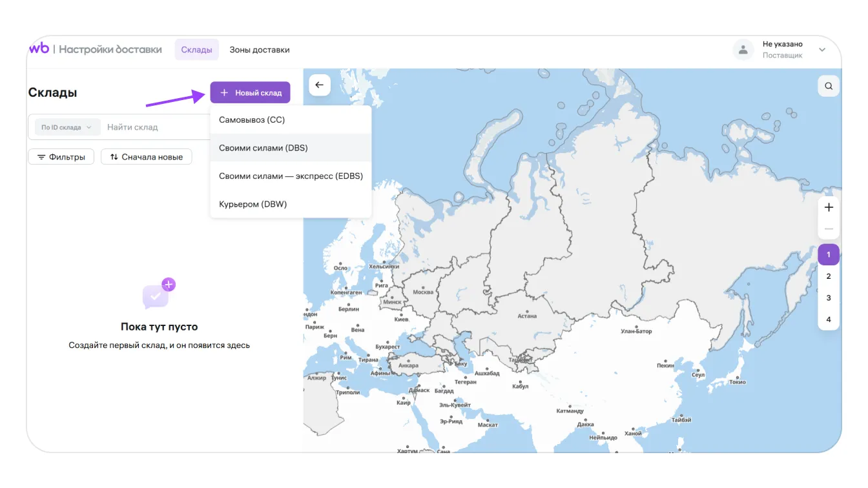
Task: Choose Своими силами (DBS) option
Action: 263,148
